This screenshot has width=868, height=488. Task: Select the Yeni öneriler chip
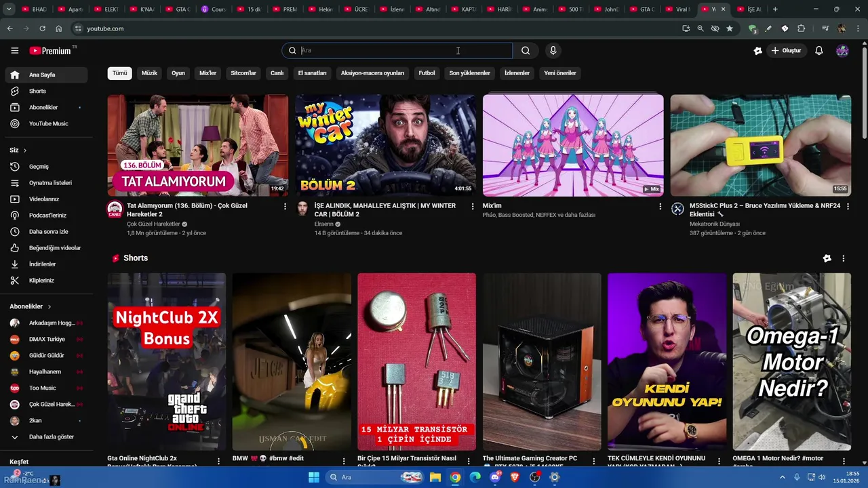pyautogui.click(x=560, y=73)
